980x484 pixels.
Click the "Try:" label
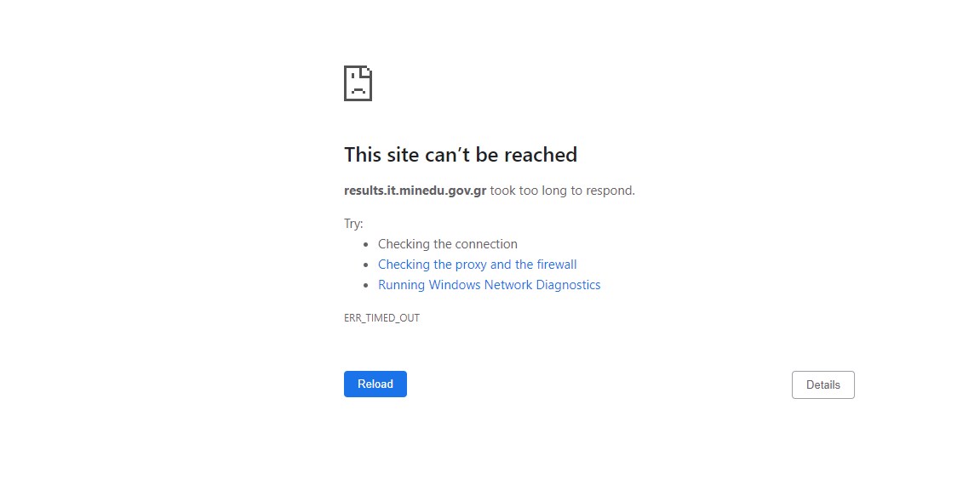click(353, 224)
